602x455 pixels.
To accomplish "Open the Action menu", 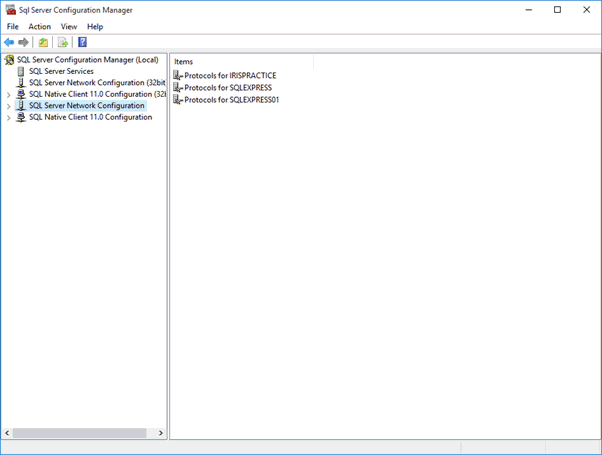I will click(40, 26).
